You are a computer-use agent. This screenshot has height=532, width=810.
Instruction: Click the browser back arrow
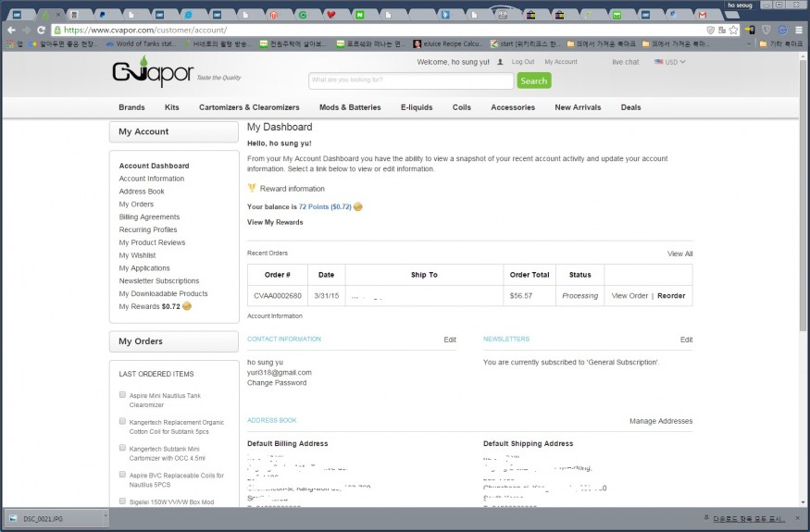[x=14, y=30]
